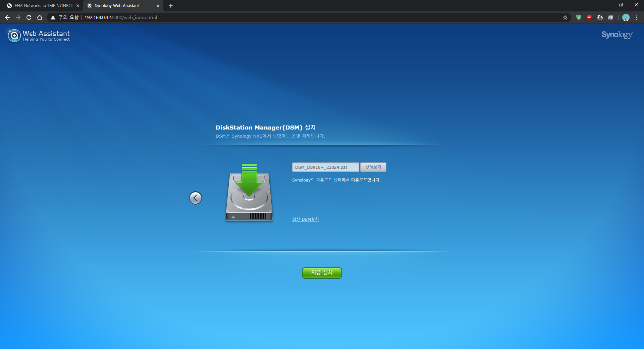The width and height of the screenshot is (644, 349).
Task: Click the 지금 설치 install button
Action: [322, 273]
